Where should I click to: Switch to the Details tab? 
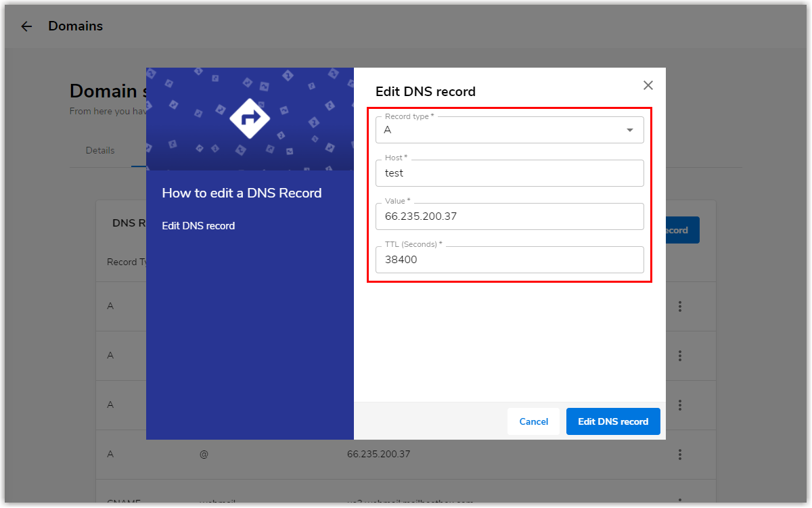point(100,151)
